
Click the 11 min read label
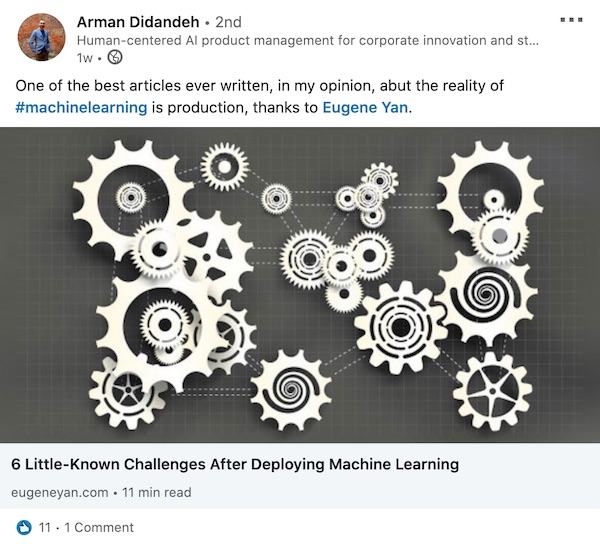point(157,492)
